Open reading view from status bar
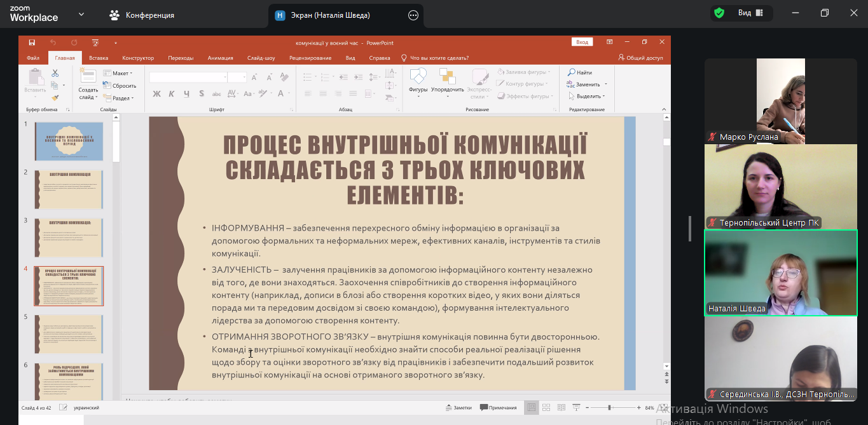 (560, 407)
